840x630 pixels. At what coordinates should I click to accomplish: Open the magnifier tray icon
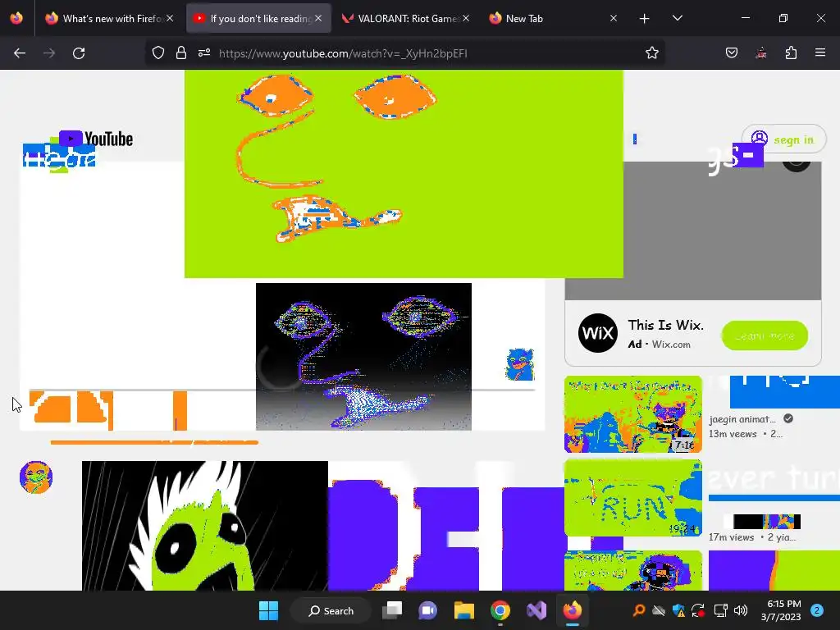tap(638, 610)
